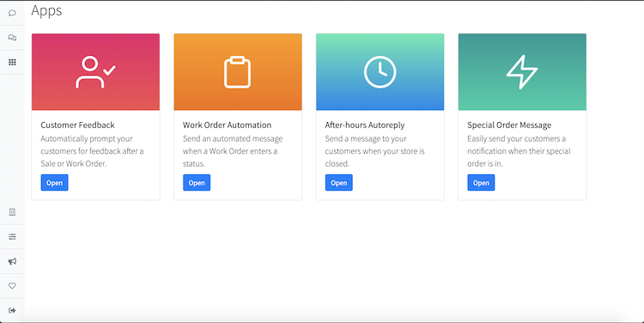This screenshot has height=323, width=644.
Task: Click the heart icon in sidebar
Action: pyautogui.click(x=12, y=285)
